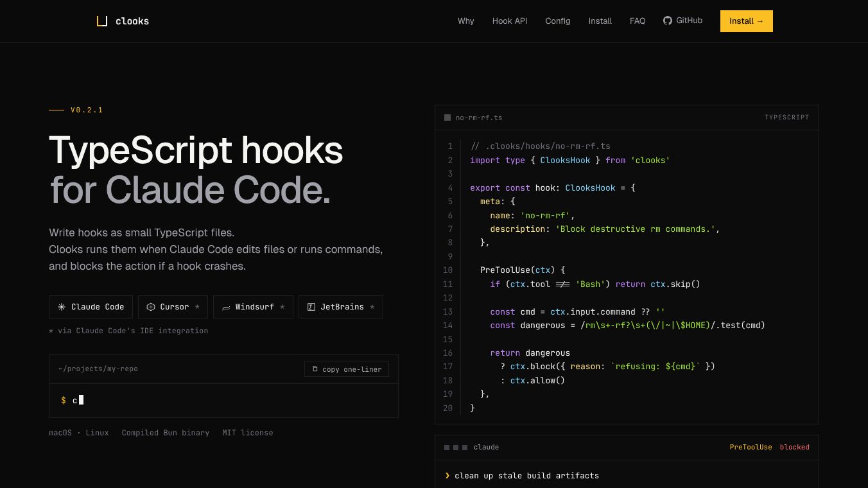Click the comment line '// .clooks/hooks/no-rm-rf.ts'
The height and width of the screenshot is (488, 868).
tap(540, 146)
